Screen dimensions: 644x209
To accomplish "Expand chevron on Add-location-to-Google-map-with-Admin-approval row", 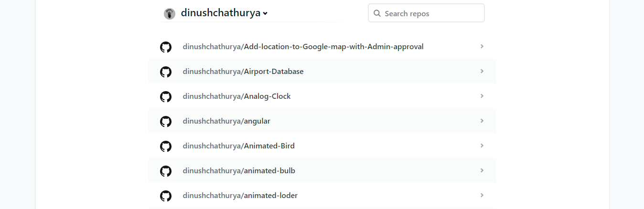I will tap(482, 46).
